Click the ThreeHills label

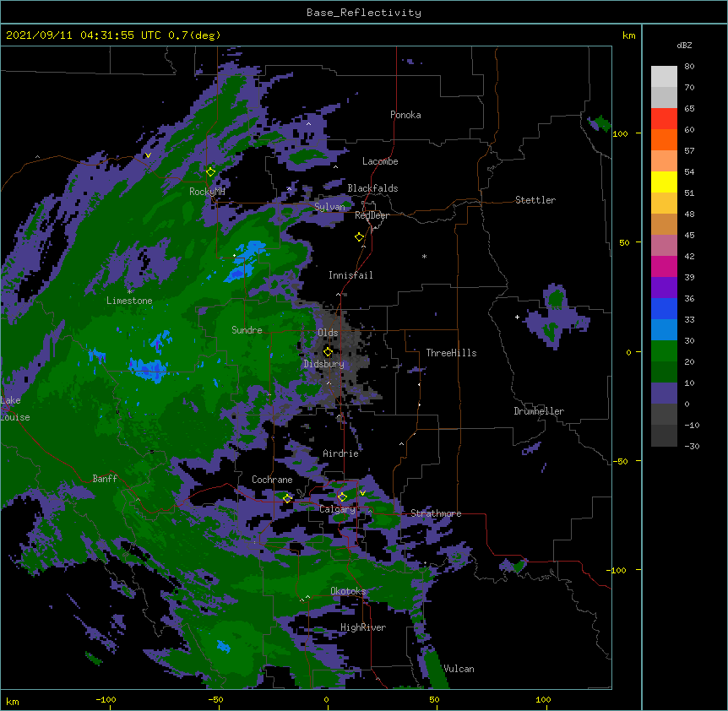[x=451, y=353]
